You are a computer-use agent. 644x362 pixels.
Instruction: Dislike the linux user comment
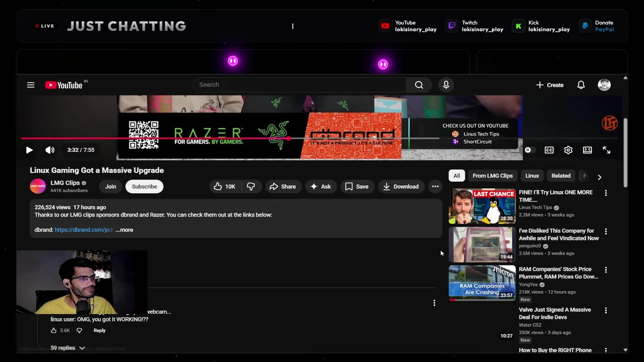point(79,330)
